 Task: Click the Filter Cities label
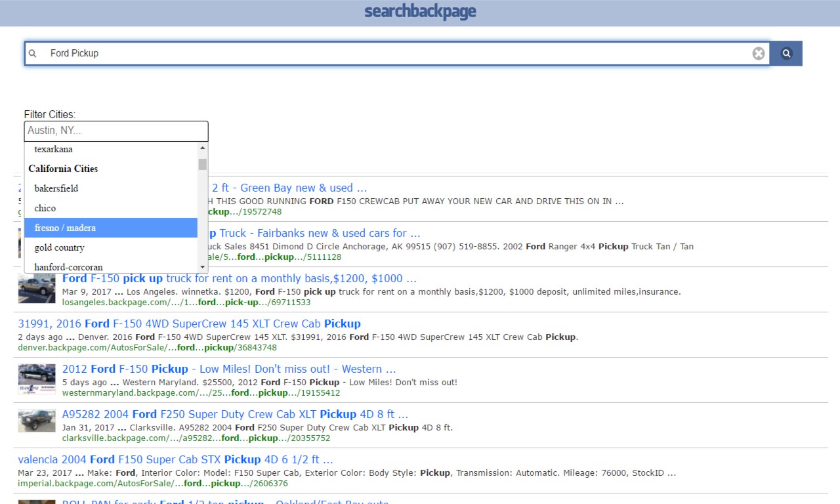click(x=50, y=114)
